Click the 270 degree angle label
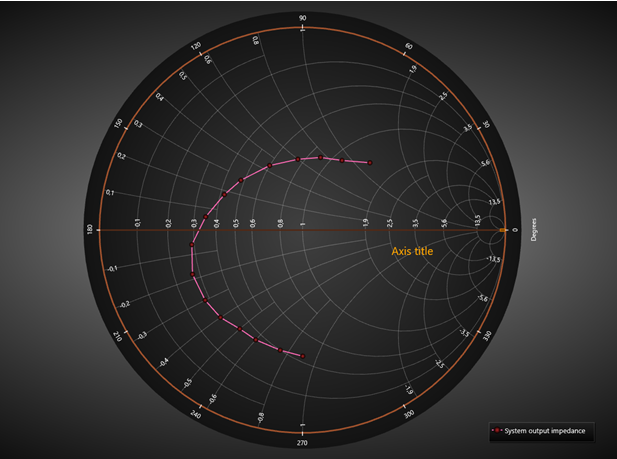The image size is (617, 459). 302,443
